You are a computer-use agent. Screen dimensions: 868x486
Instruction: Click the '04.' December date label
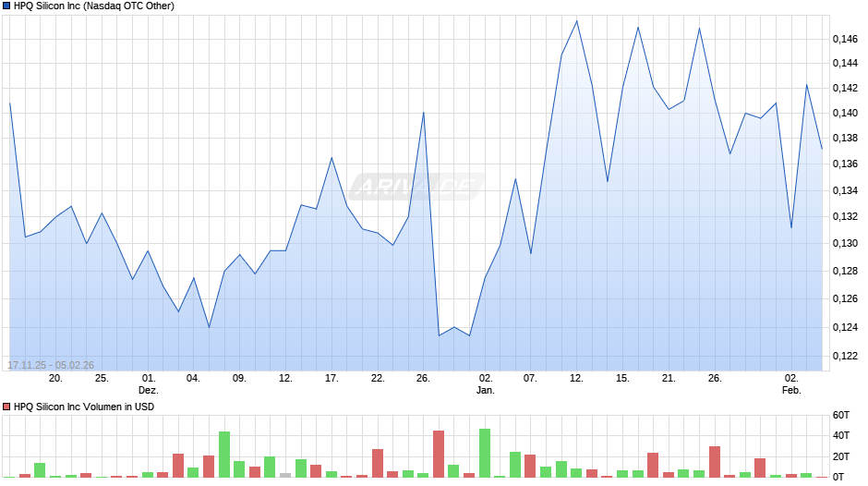pos(193,379)
